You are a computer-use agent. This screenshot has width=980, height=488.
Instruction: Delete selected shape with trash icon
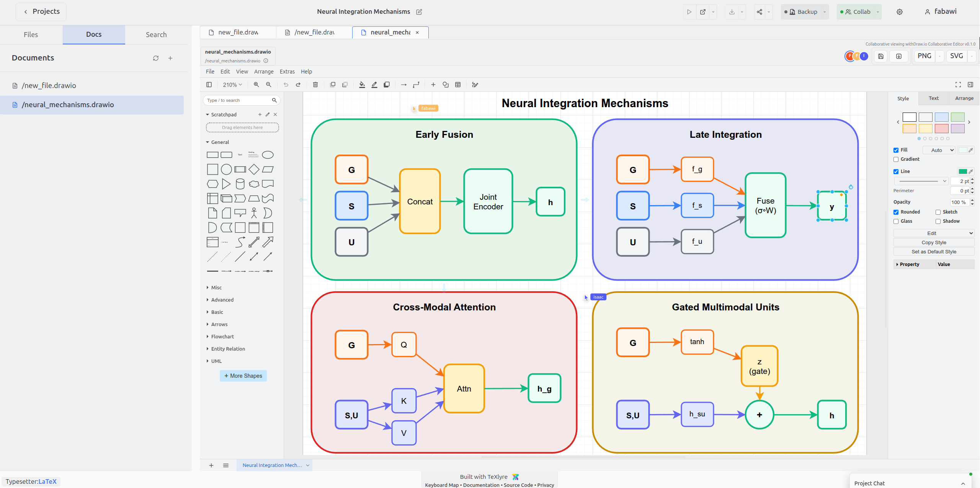tap(315, 85)
